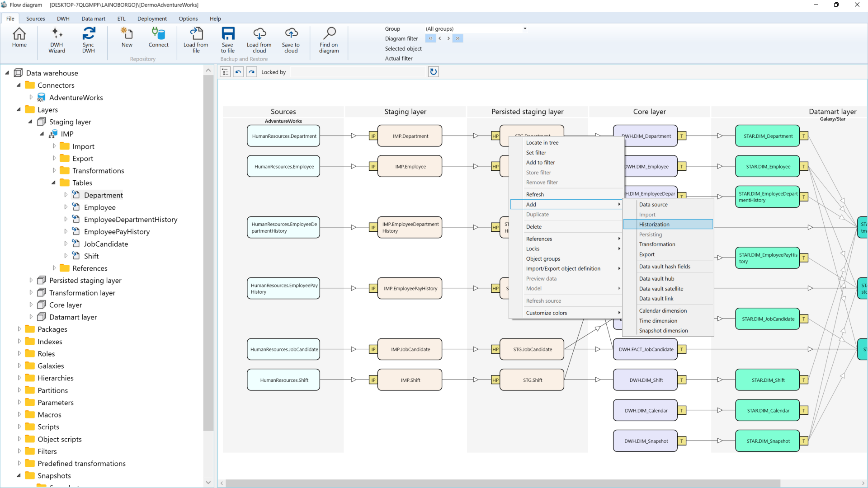Open Find on diagram tool
This screenshot has height=488, width=868.
329,40
